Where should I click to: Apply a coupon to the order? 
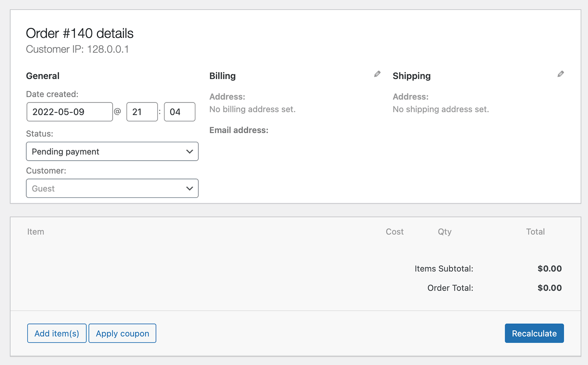122,333
